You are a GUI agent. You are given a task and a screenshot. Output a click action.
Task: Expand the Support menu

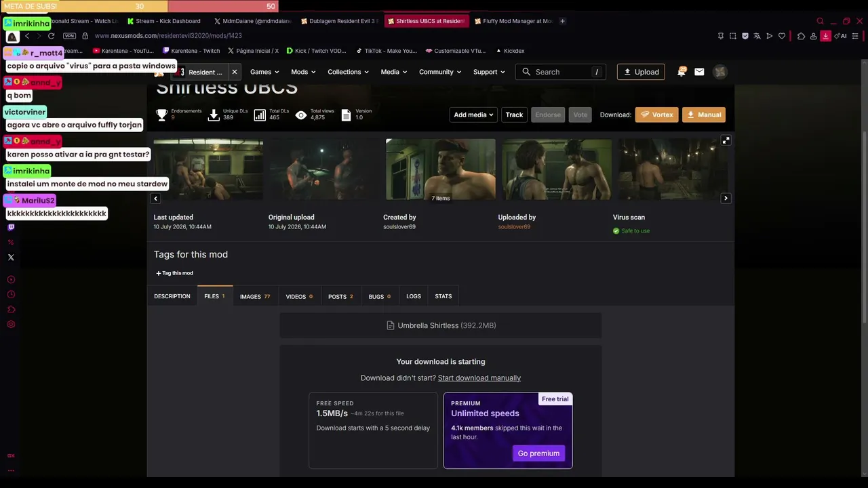[489, 72]
